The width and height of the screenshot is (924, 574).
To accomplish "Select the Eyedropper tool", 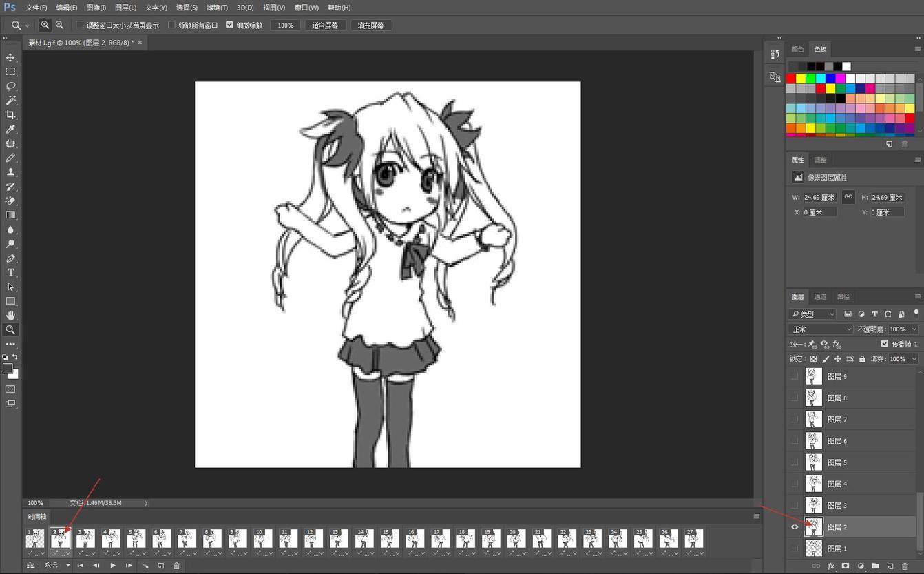I will (10, 130).
